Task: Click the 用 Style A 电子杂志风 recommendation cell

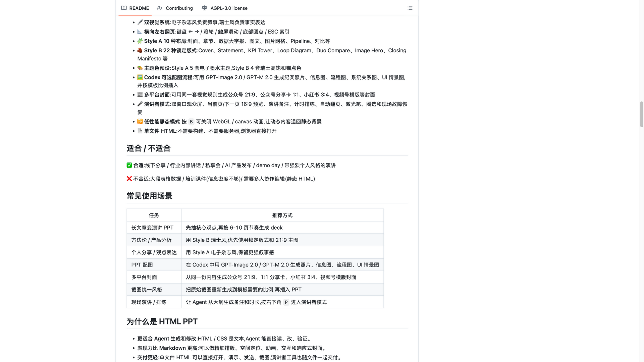Action: (282, 252)
